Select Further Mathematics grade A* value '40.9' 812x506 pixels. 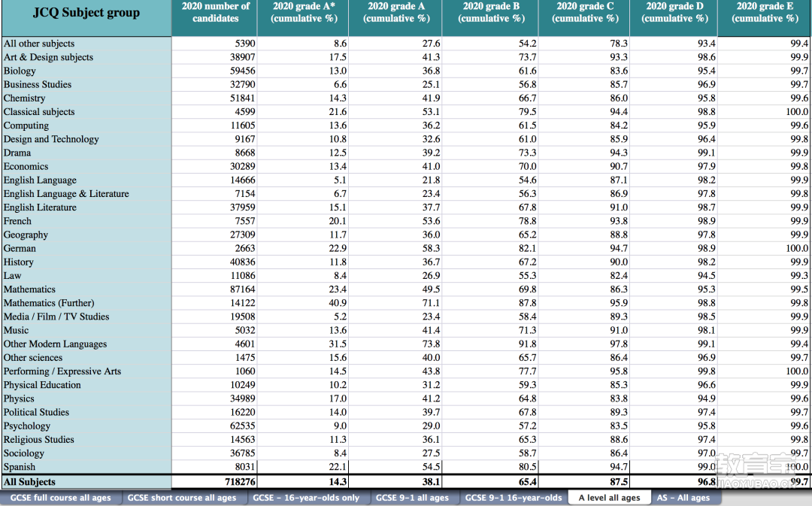[x=338, y=303]
